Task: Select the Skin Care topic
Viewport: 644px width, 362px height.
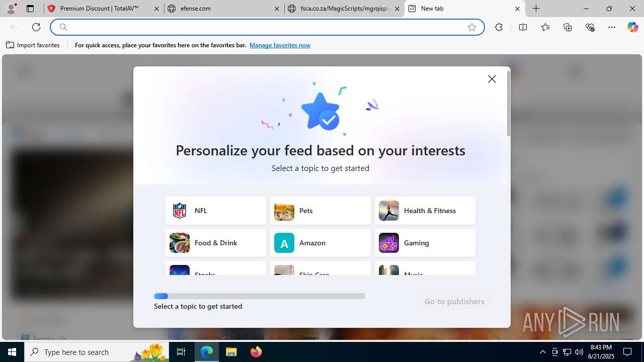Action: pos(320,268)
